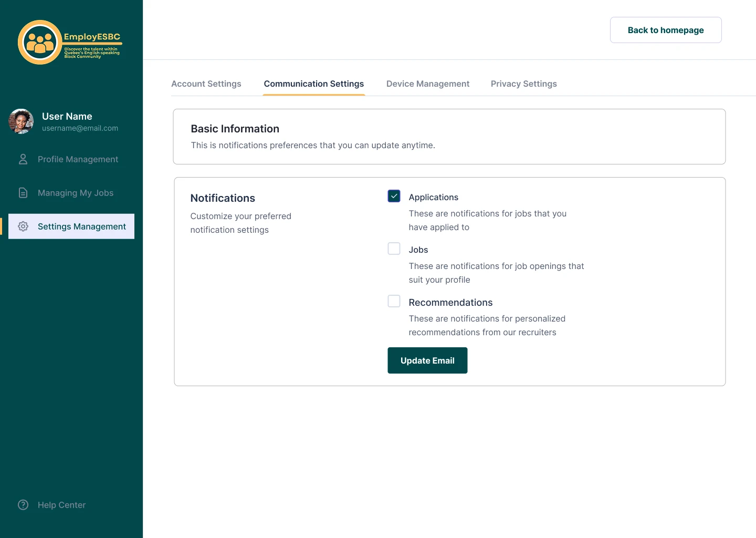Click the user profile avatar photo
Image resolution: width=756 pixels, height=538 pixels.
(21, 121)
